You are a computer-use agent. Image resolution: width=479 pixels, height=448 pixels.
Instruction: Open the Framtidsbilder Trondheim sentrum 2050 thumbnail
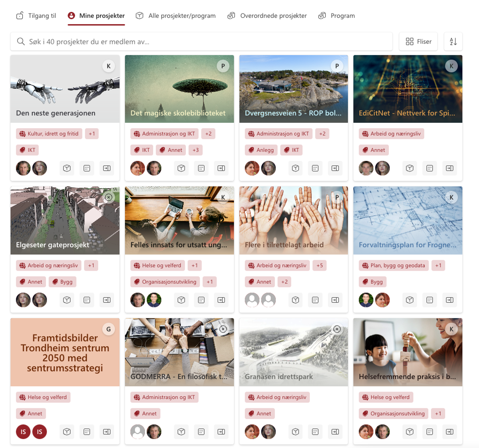[65, 352]
